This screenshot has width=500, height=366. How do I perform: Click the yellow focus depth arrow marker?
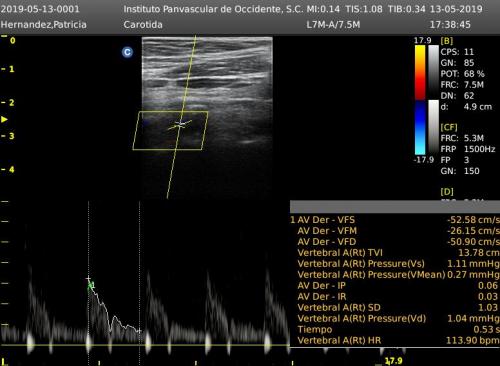[4, 119]
